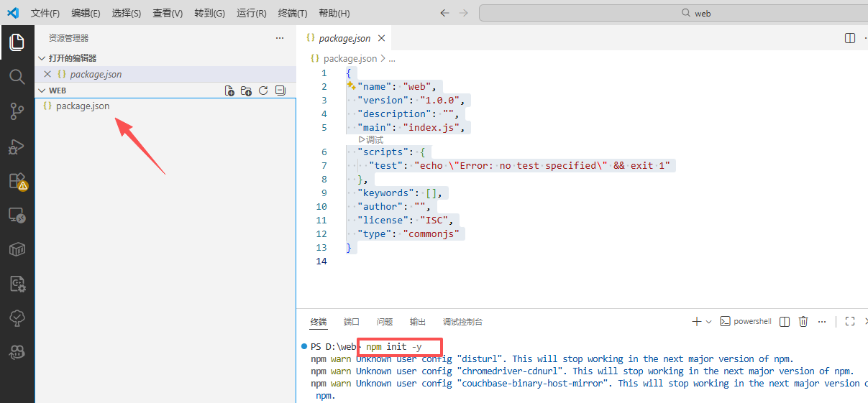Image resolution: width=868 pixels, height=403 pixels.
Task: Toggle maximized terminal panel size
Action: [850, 322]
